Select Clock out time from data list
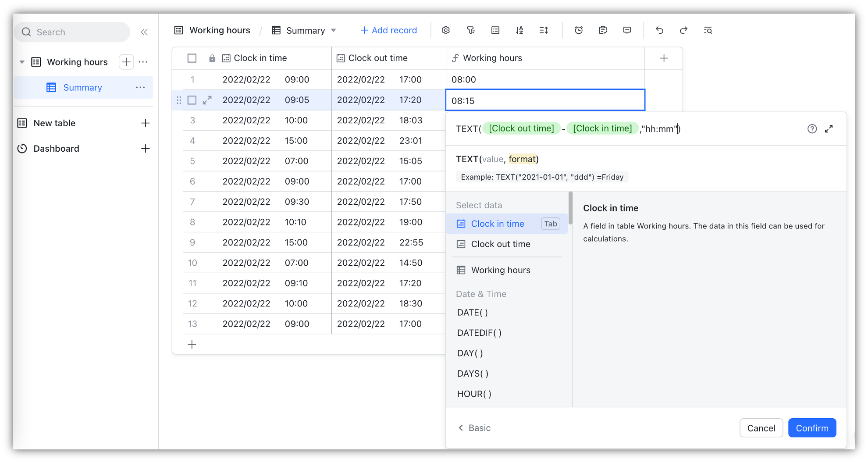The width and height of the screenshot is (868, 463). pos(500,244)
